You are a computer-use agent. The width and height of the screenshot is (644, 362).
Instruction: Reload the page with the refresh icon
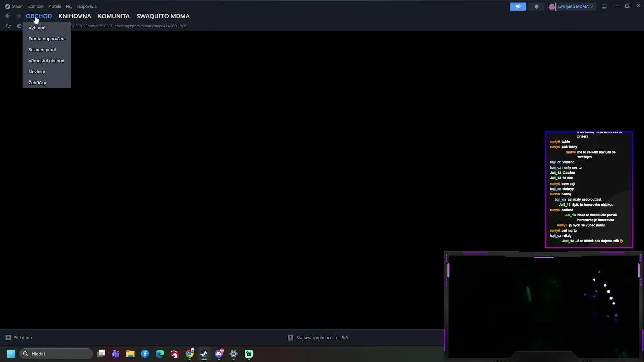tap(8, 26)
